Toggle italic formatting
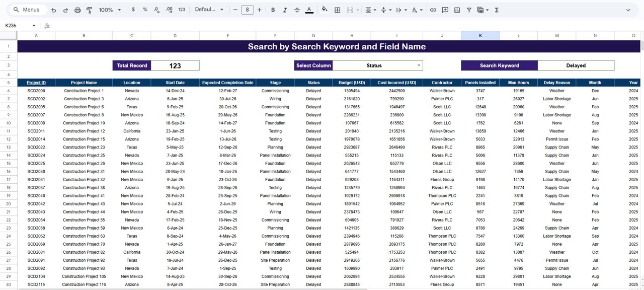The width and height of the screenshot is (644, 290). click(x=285, y=10)
